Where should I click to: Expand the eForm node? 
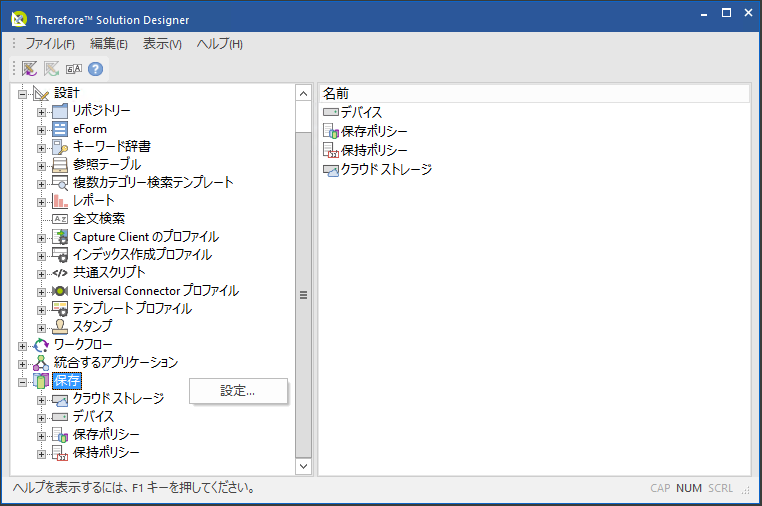coord(41,130)
